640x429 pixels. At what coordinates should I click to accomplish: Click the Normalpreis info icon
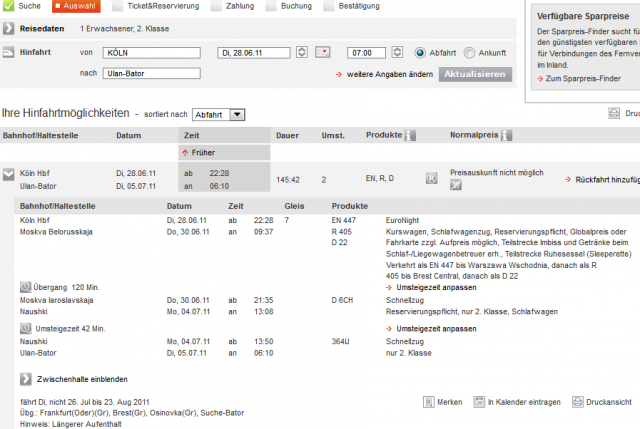506,135
